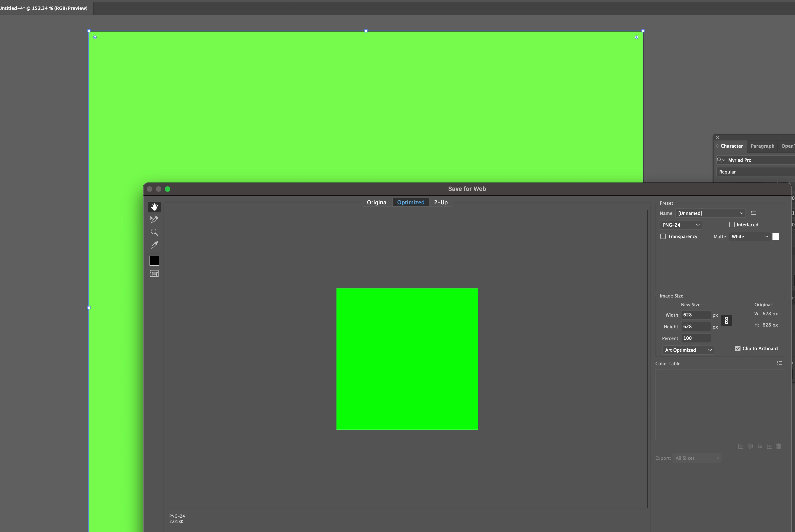Select the Slice Select tool
The height and width of the screenshot is (532, 795).
pyautogui.click(x=154, y=219)
